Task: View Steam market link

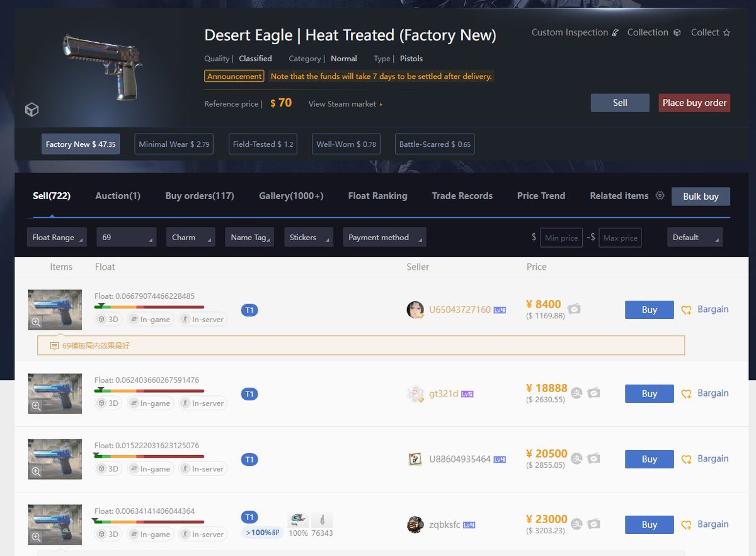Action: [x=345, y=103]
